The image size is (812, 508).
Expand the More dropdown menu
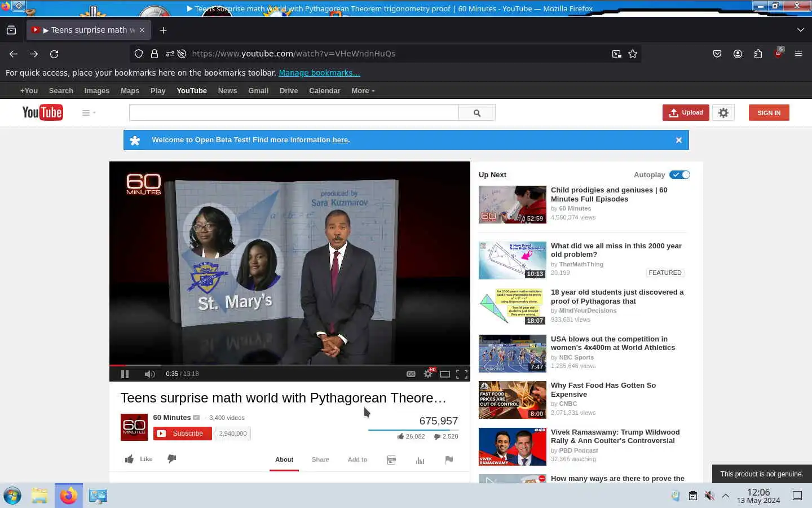click(363, 90)
